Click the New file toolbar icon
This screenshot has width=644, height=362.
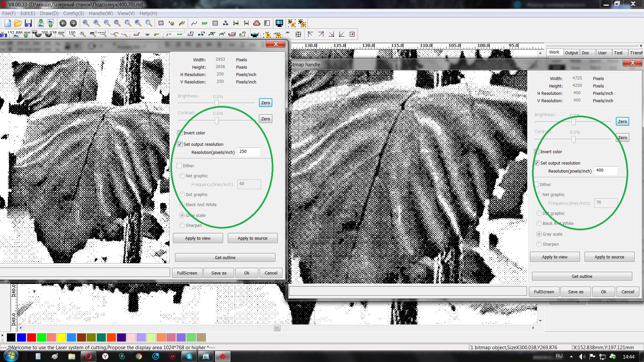pos(8,23)
